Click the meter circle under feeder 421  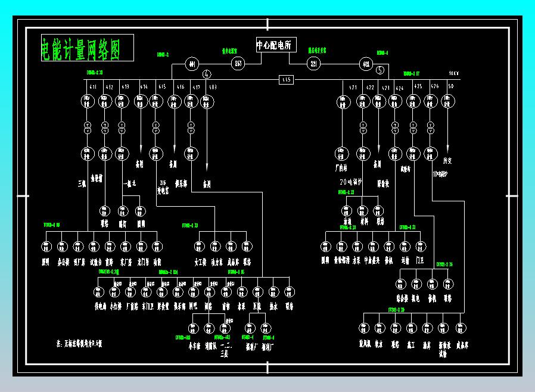[x=343, y=102]
